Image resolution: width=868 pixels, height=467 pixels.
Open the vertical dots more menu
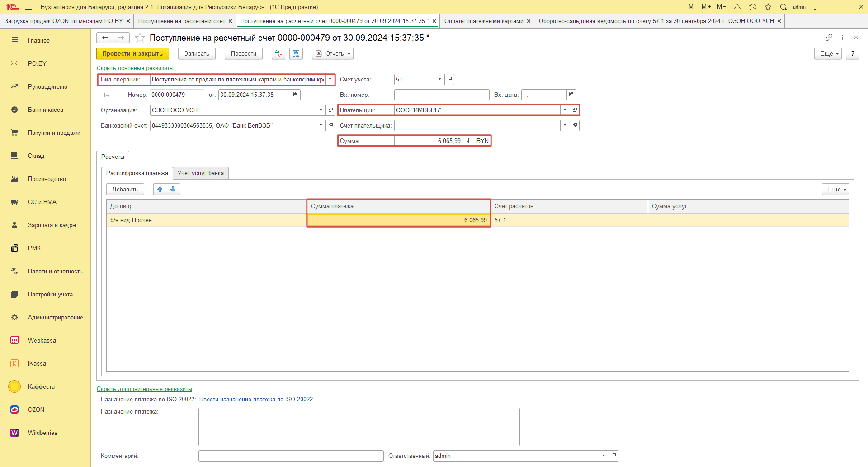pyautogui.click(x=842, y=37)
